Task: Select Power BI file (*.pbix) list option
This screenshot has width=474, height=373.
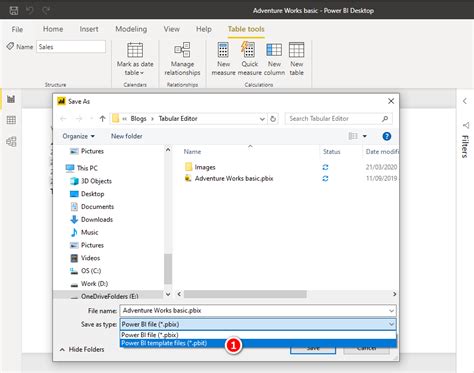Action: [x=258, y=335]
